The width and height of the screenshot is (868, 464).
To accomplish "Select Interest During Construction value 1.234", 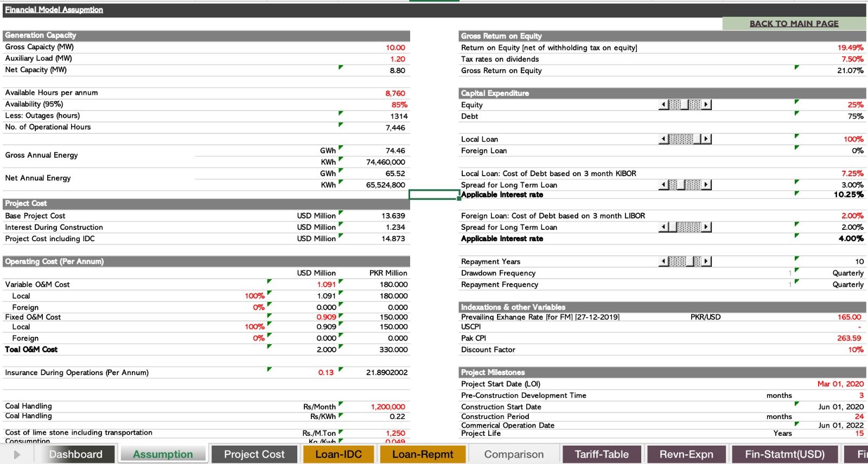I will (x=395, y=227).
